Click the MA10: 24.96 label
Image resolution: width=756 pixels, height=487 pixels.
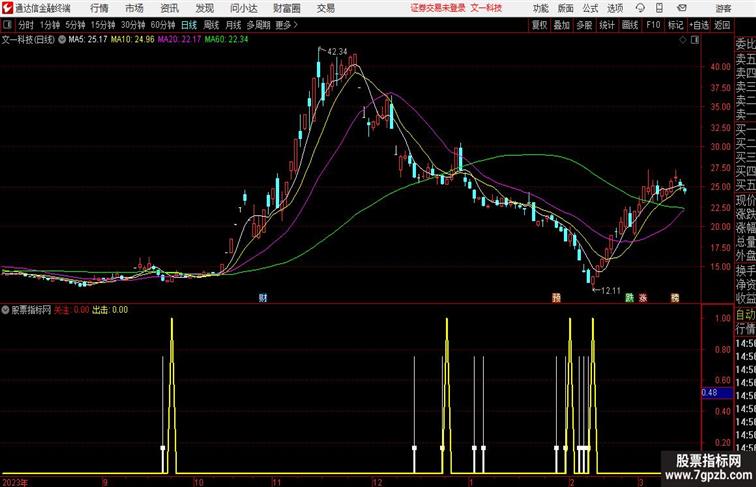pos(133,40)
